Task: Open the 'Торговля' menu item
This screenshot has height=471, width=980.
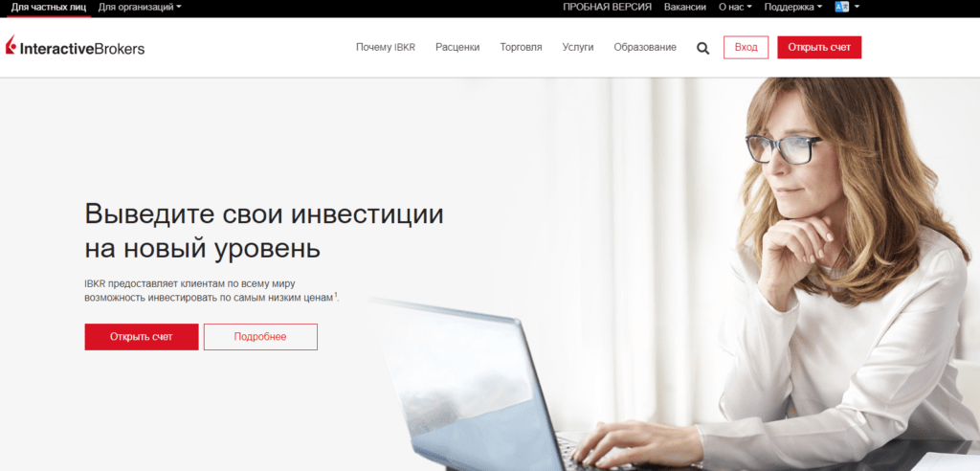Action: [x=522, y=47]
